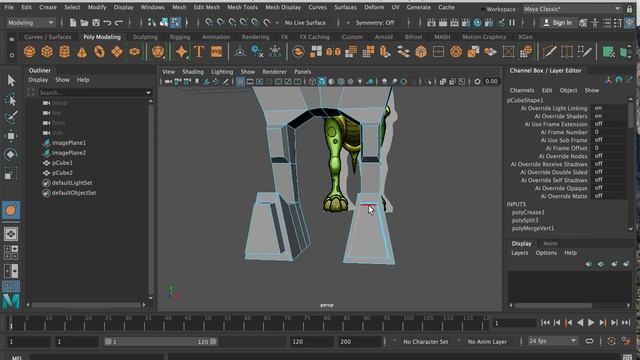Create a polygon sphere from shelf
Screen dimensions: 640x360
coord(29,52)
